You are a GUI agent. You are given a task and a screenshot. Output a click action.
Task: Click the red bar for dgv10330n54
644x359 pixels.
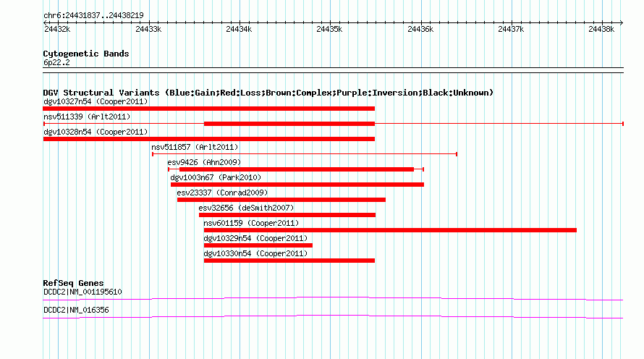(x=289, y=261)
